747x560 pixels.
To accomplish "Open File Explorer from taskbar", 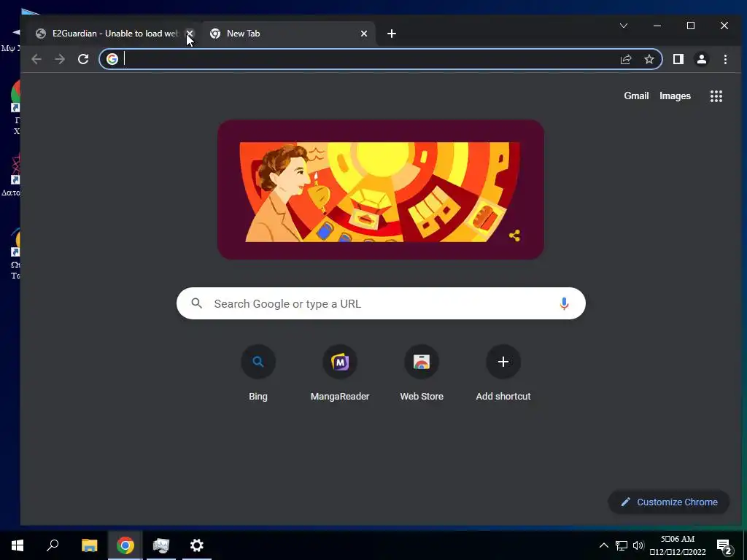I will 89,545.
